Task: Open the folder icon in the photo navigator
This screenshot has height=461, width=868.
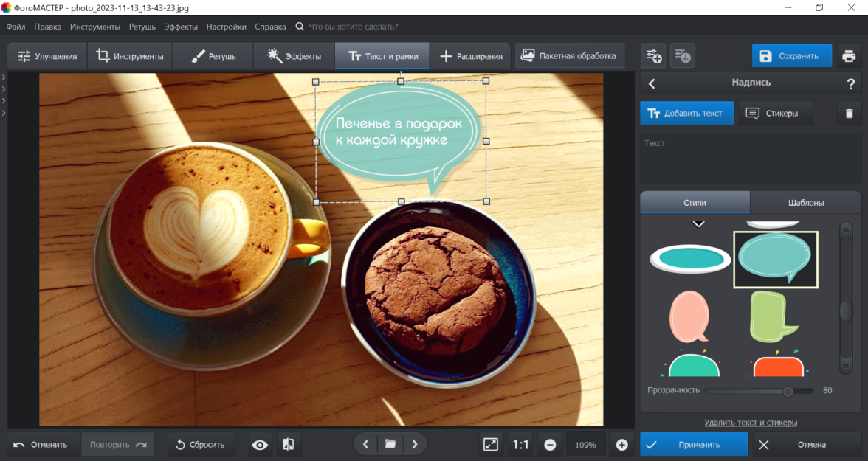Action: [x=390, y=444]
